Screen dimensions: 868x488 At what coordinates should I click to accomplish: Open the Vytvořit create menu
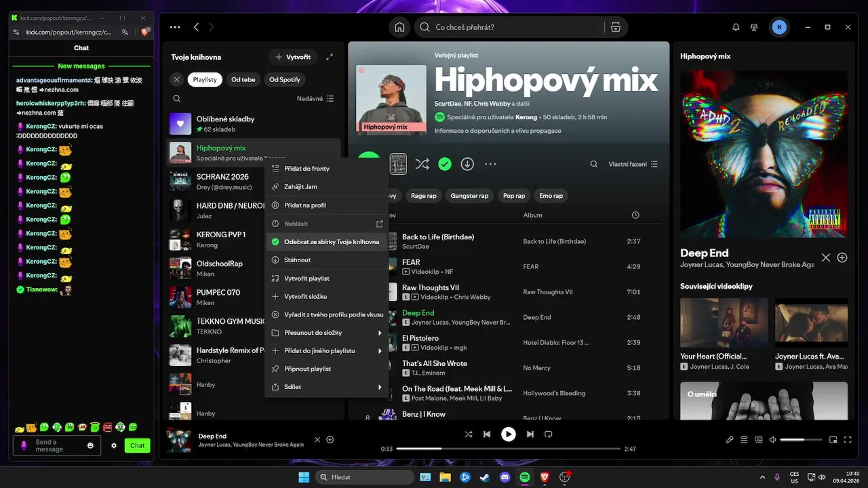[x=293, y=57]
